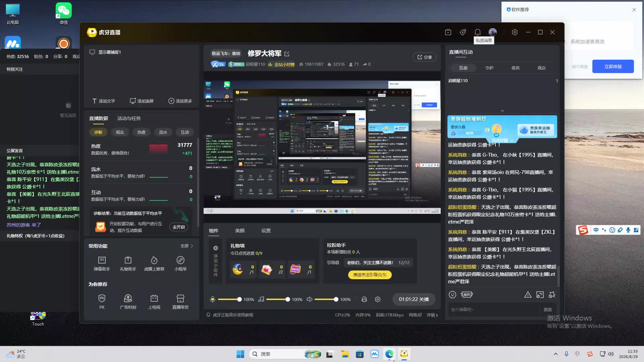The width and height of the screenshot is (644, 362).
Task: Open audio monitoring headphone icon
Action: (x=364, y=299)
